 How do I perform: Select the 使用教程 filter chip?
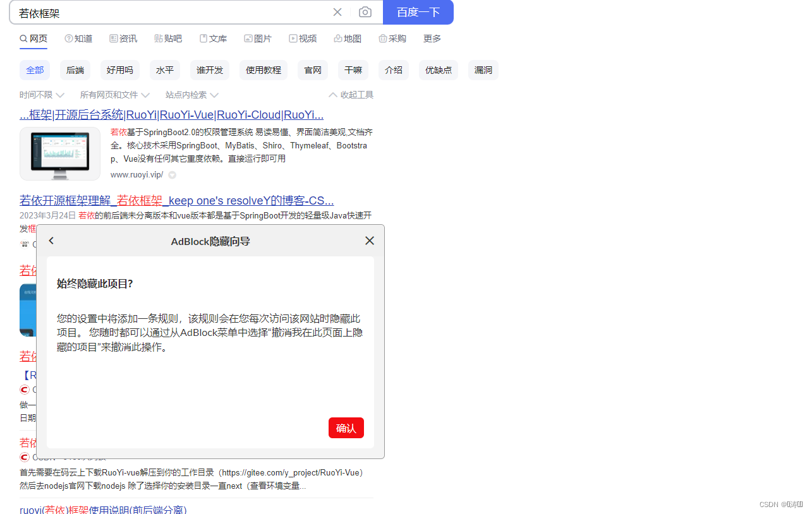point(264,70)
